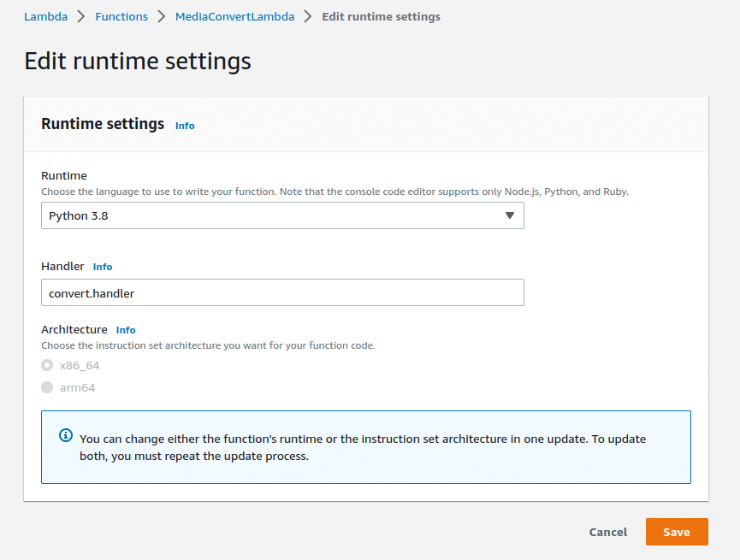The image size is (740, 560).
Task: Open the Info link next to Architecture
Action: point(126,330)
